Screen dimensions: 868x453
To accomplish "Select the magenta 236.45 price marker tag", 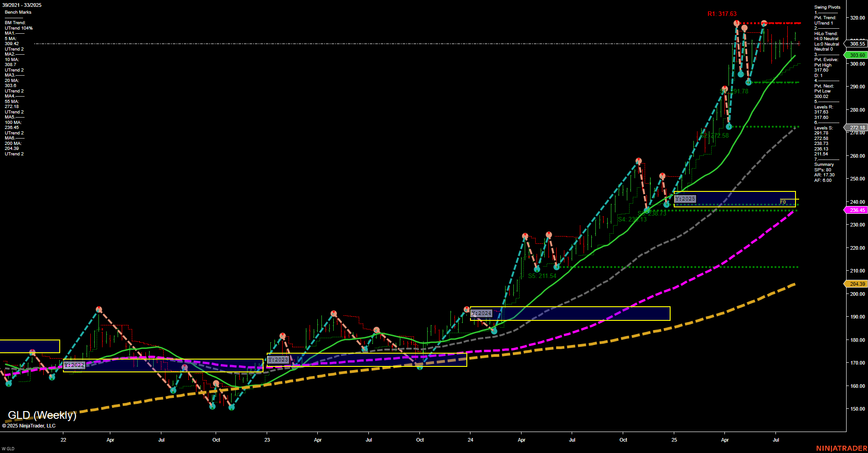I will tap(856, 210).
